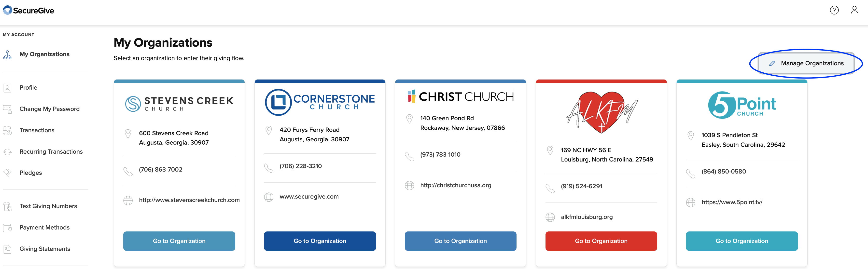Select Change My Password menu item

tap(50, 109)
